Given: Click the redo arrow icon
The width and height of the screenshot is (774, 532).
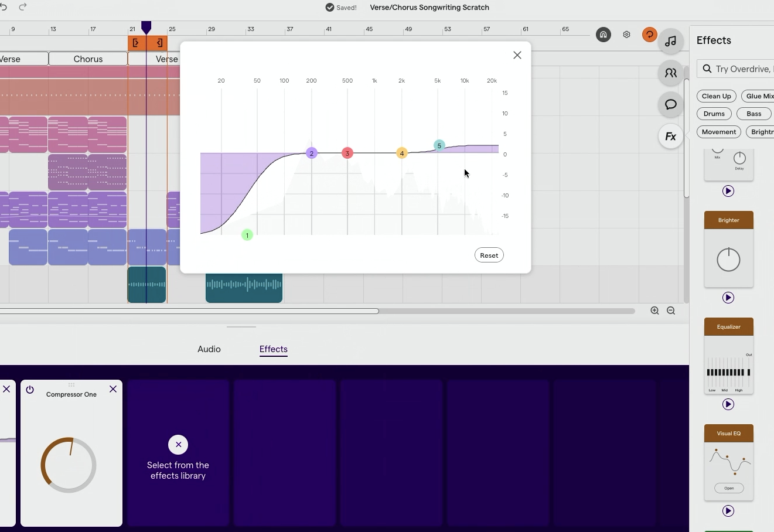Looking at the screenshot, I should (23, 7).
